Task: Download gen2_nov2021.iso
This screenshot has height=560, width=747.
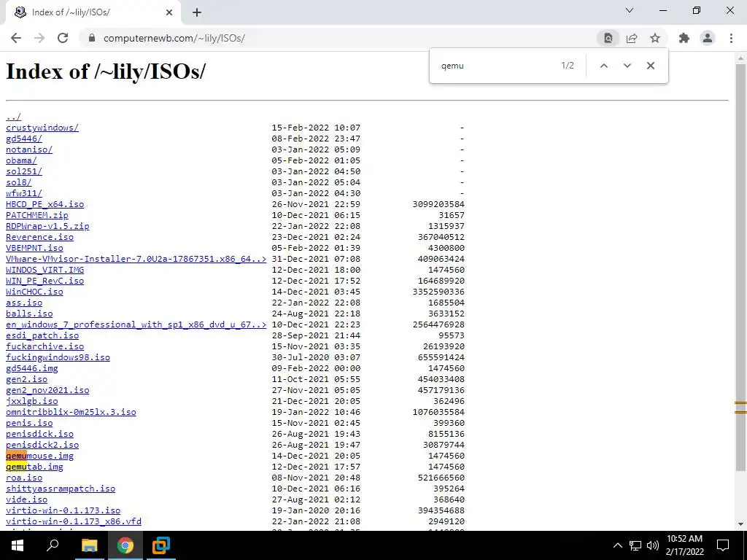Action: coord(47,391)
